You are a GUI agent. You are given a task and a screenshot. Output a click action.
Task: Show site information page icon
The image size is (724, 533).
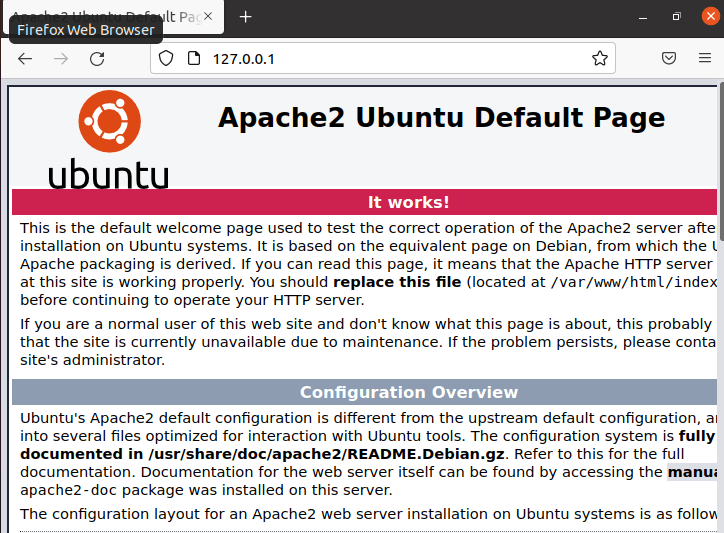(194, 59)
